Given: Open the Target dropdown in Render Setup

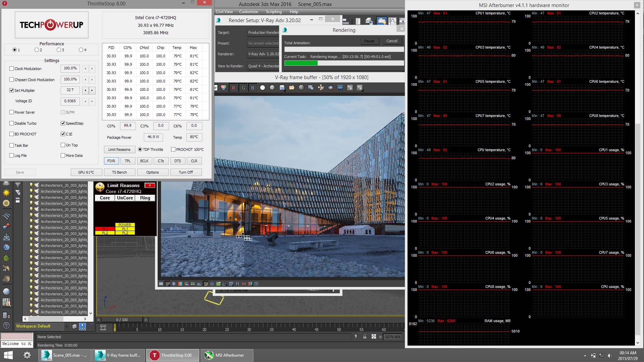Looking at the screenshot, I should tap(263, 33).
